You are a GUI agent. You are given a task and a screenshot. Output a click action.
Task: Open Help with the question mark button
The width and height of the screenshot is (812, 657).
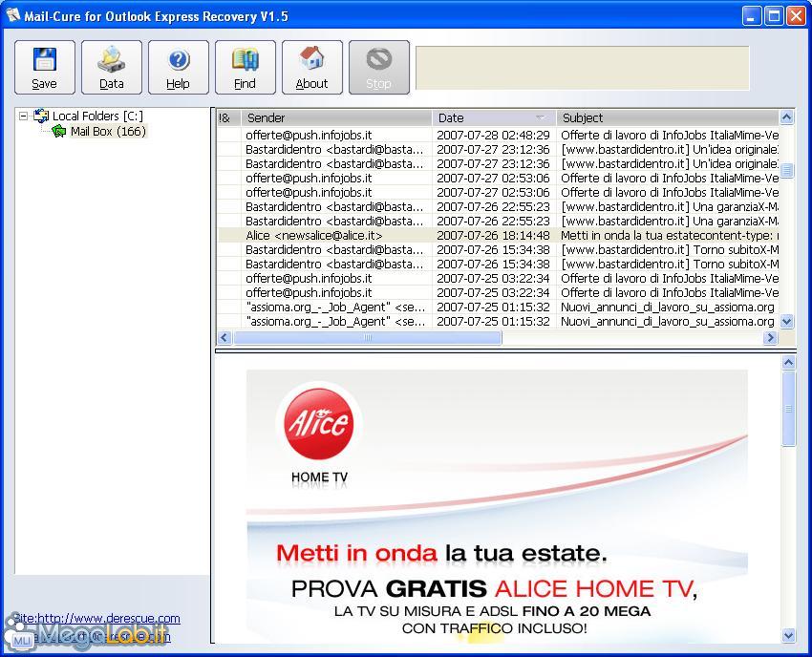[178, 67]
